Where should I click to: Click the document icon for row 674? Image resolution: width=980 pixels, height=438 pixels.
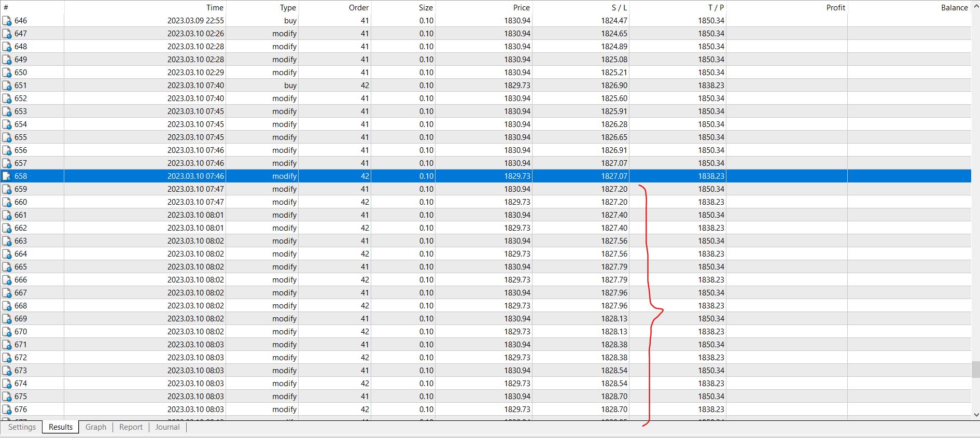(x=7, y=384)
